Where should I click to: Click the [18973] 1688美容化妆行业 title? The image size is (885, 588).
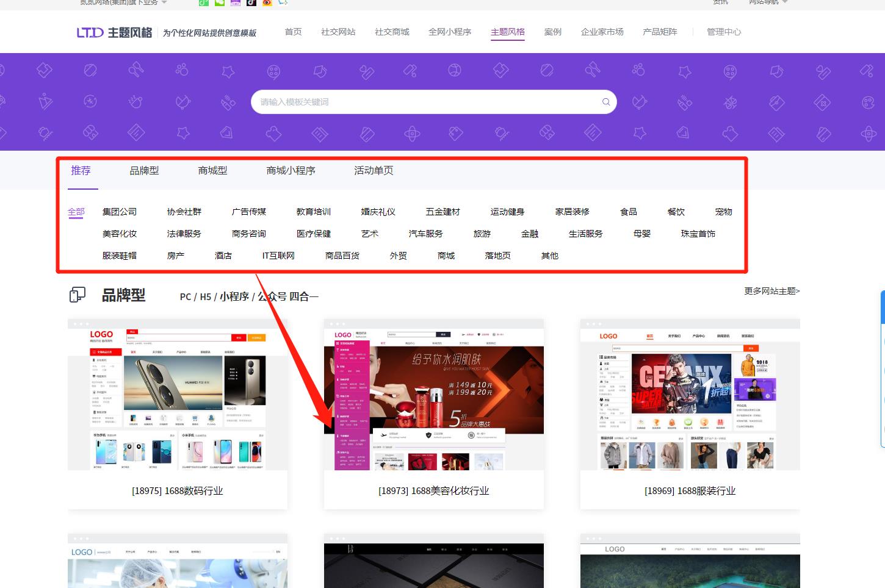[433, 491]
